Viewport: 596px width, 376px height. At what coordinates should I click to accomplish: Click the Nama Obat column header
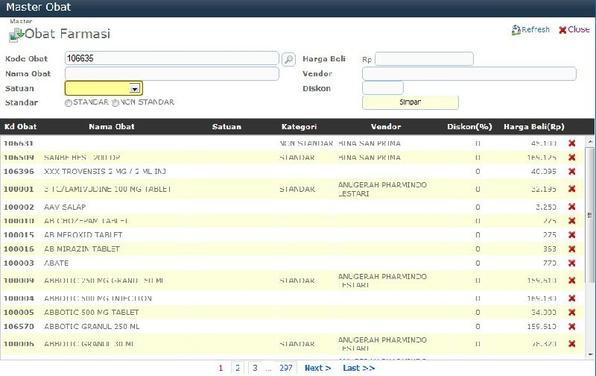point(112,127)
